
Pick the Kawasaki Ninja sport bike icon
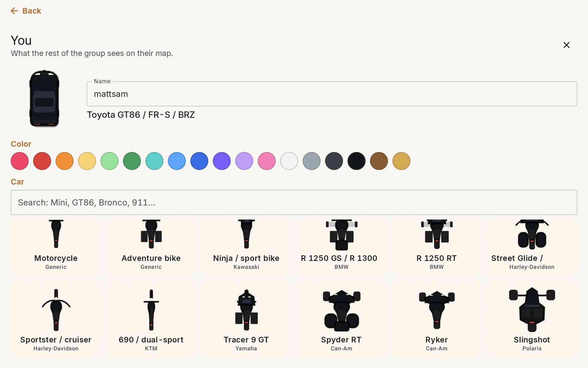click(x=247, y=234)
